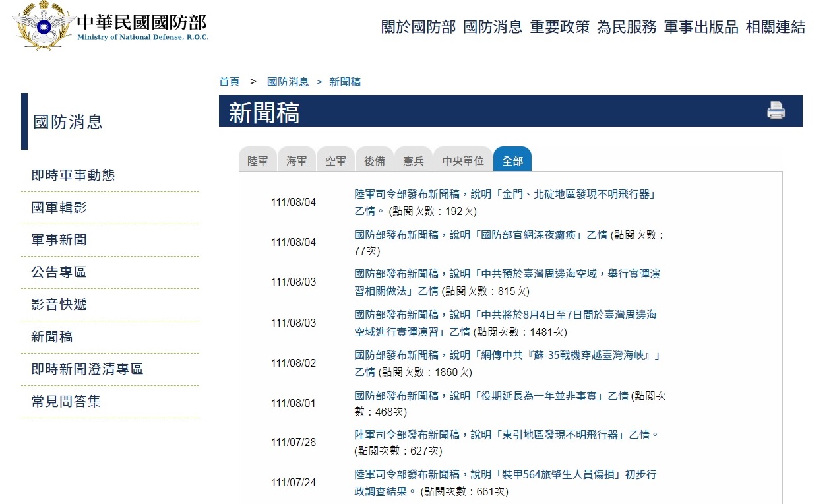Screen dimensions: 835x504
Task: Open the 蘇-35戰機穿越臺灣海峽 press release
Action: coord(507,356)
